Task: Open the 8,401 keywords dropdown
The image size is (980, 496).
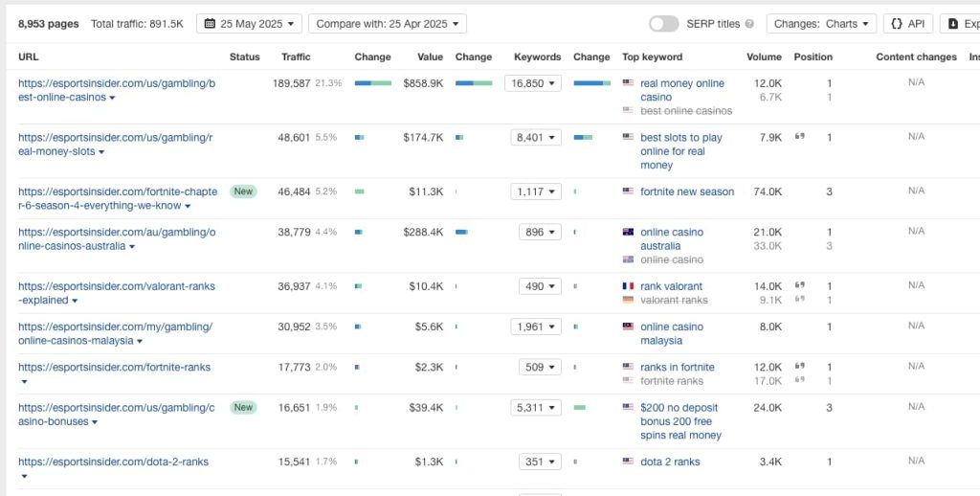Action: (536, 138)
